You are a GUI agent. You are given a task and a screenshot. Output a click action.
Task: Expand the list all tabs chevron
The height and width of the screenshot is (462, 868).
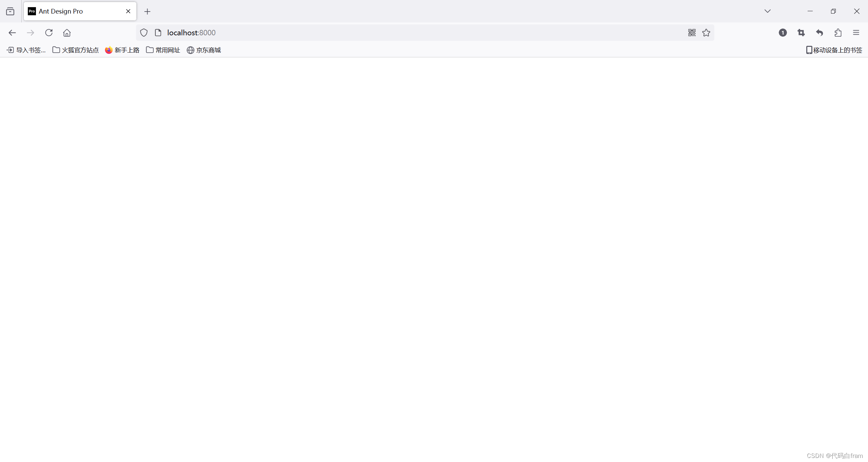[x=768, y=11]
